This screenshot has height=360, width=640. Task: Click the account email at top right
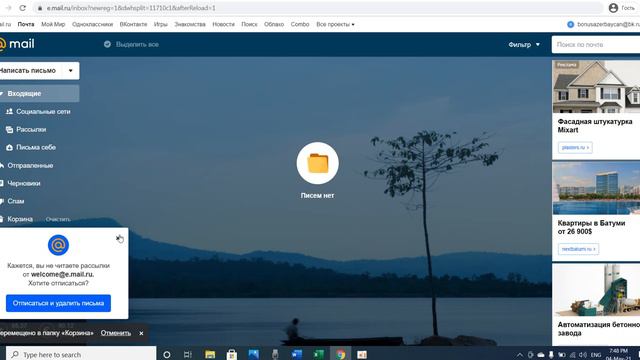click(608, 24)
